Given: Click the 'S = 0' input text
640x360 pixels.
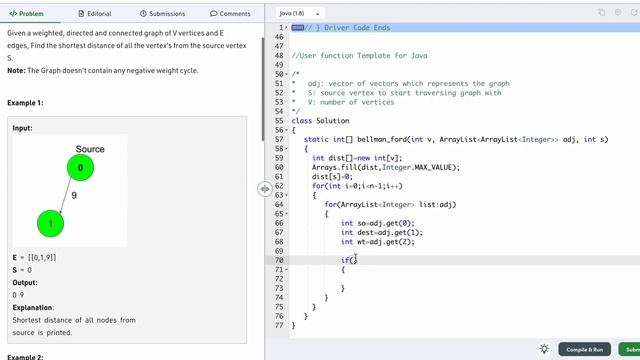Looking at the screenshot, I should [22, 270].
